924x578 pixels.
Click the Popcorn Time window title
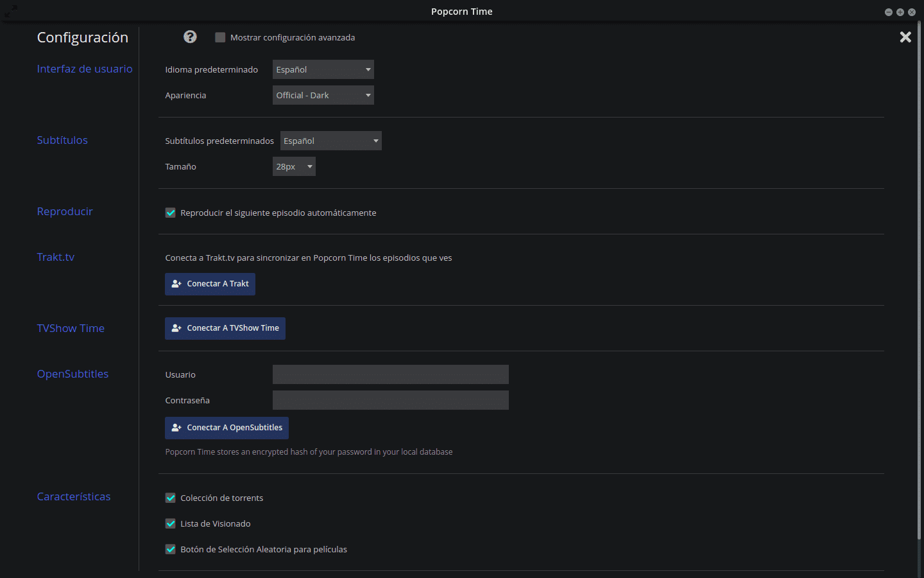[462, 12]
